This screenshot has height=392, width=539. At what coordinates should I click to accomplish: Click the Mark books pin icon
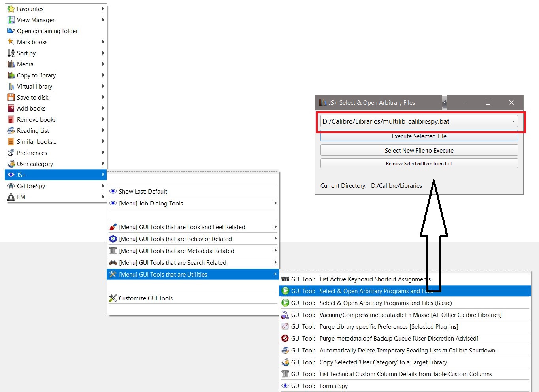(11, 42)
